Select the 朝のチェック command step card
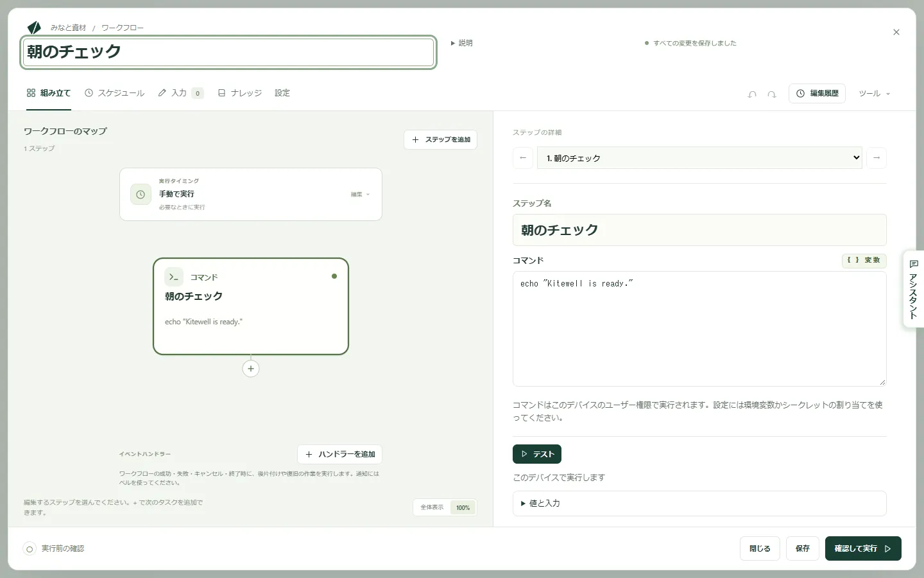Viewport: 924px width, 578px height. coord(251,306)
